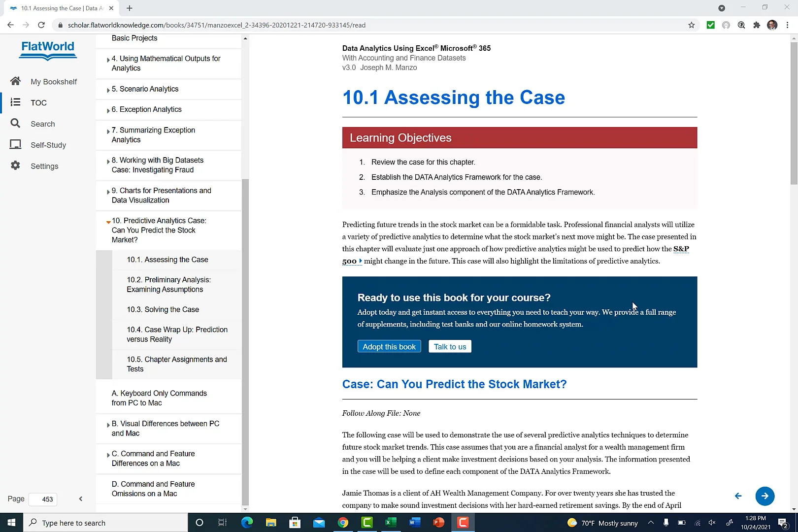Screen dimensions: 798x532
Task: Click the FlatWorld logo
Action: [x=47, y=51]
